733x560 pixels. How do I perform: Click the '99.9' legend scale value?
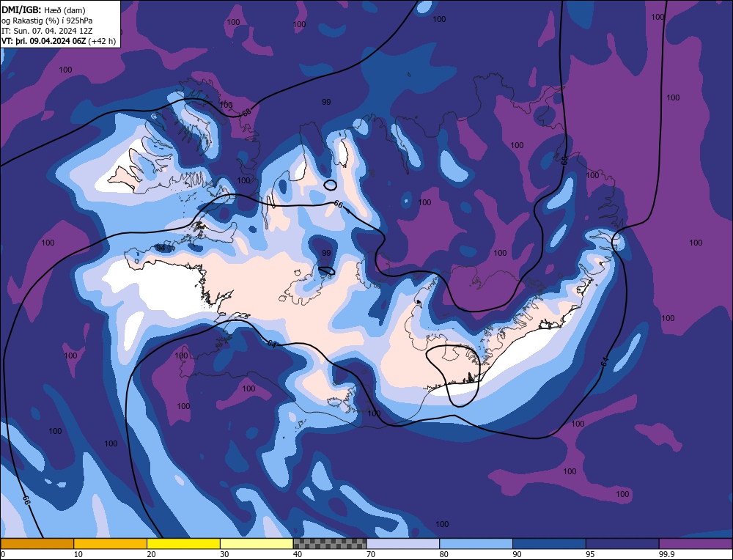[666, 554]
